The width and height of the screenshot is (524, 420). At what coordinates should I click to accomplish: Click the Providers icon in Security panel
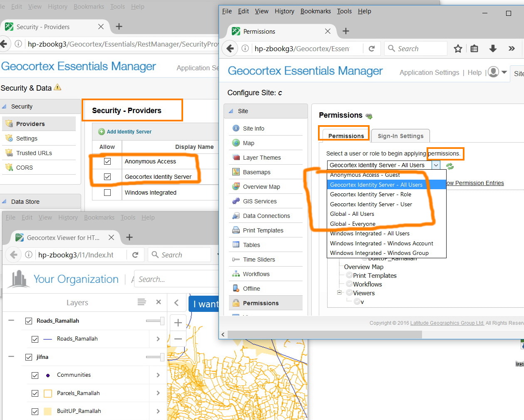coord(9,124)
